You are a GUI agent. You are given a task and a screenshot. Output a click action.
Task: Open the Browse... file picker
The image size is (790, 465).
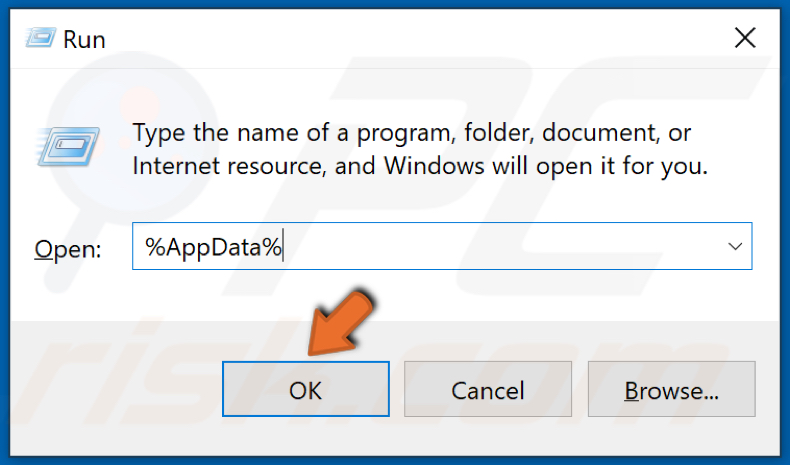(x=672, y=389)
